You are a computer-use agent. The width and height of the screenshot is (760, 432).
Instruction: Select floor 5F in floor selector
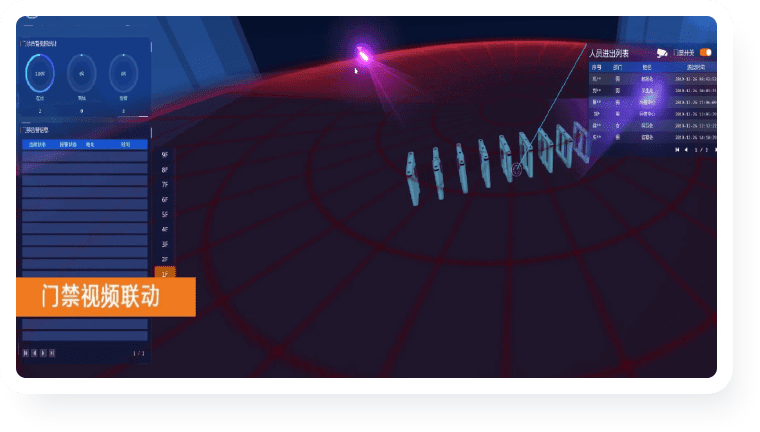[x=165, y=214]
